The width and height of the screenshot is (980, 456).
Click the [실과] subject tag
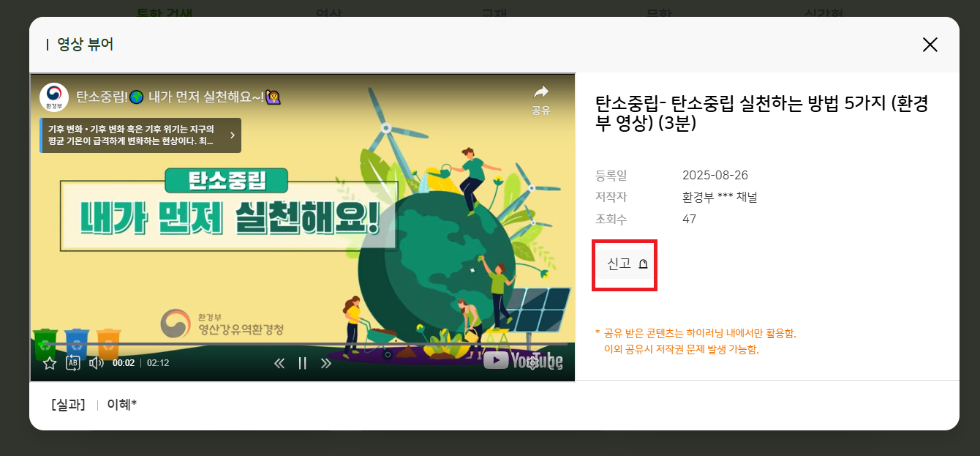point(68,405)
